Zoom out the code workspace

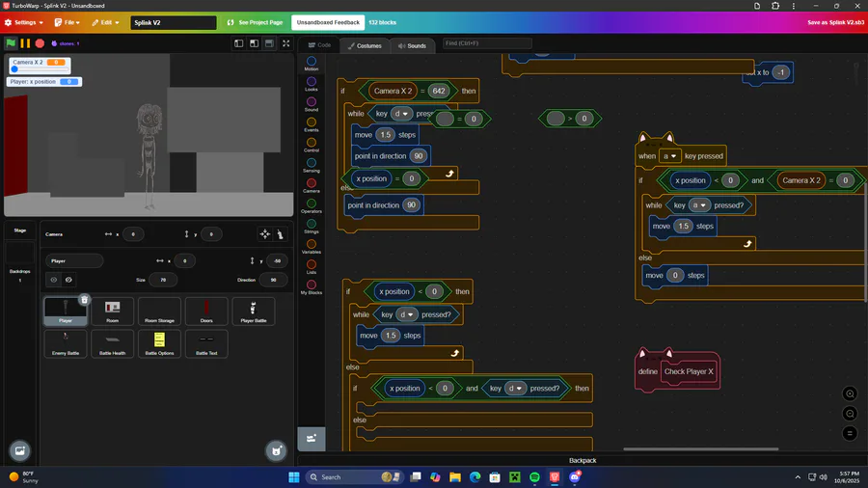click(849, 414)
